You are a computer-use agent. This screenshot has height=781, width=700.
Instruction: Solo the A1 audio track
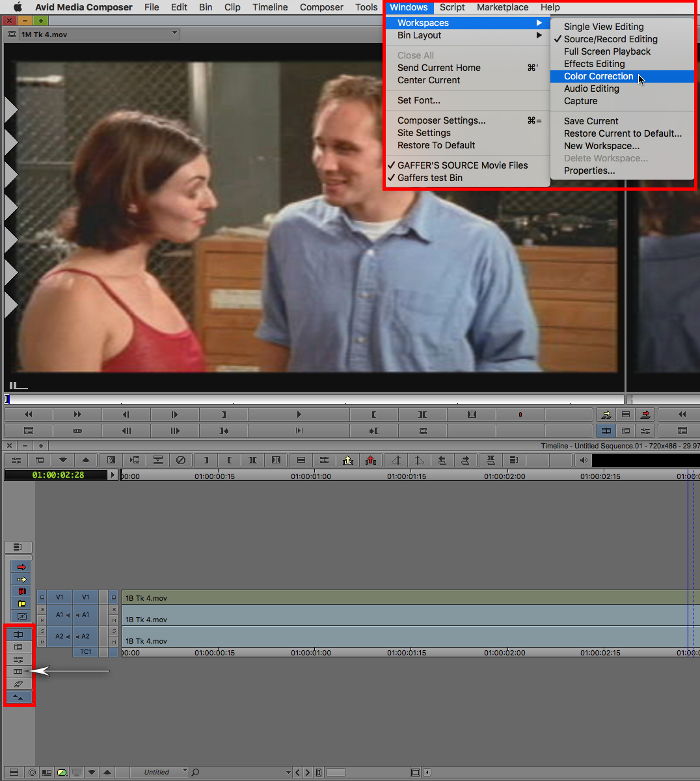42,610
